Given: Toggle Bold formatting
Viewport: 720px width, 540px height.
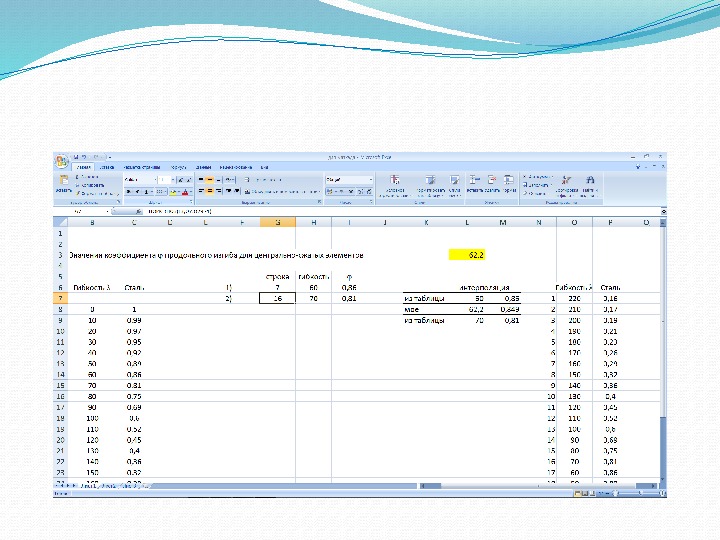Looking at the screenshot, I should (x=129, y=191).
